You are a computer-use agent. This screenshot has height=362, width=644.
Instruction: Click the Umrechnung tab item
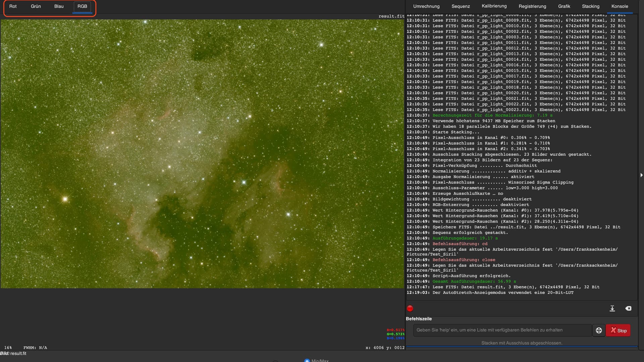click(426, 6)
